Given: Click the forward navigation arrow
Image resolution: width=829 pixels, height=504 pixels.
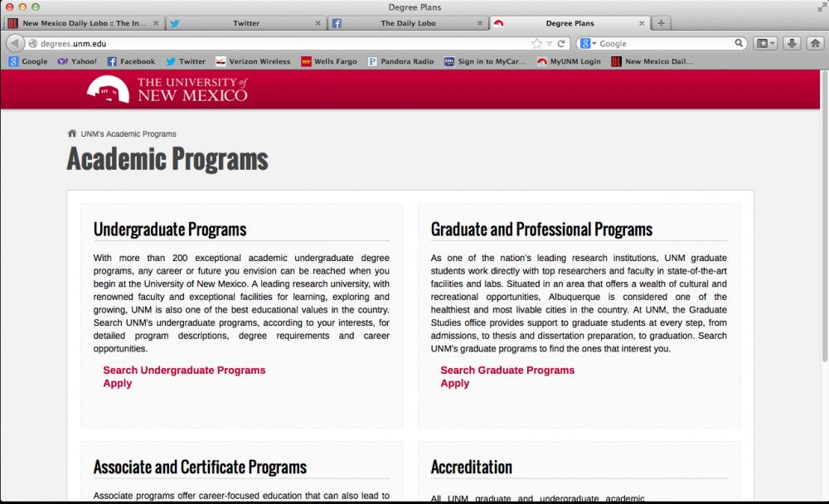Looking at the screenshot, I should [27, 43].
